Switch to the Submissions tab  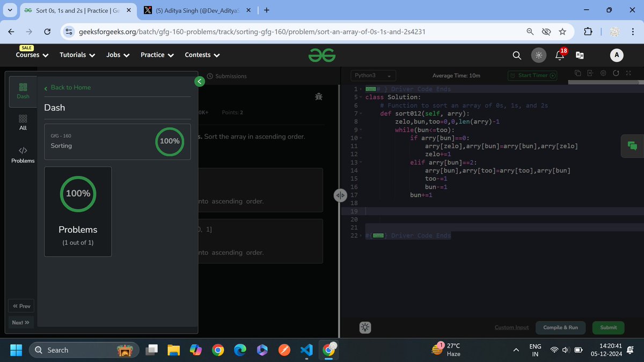(x=227, y=76)
